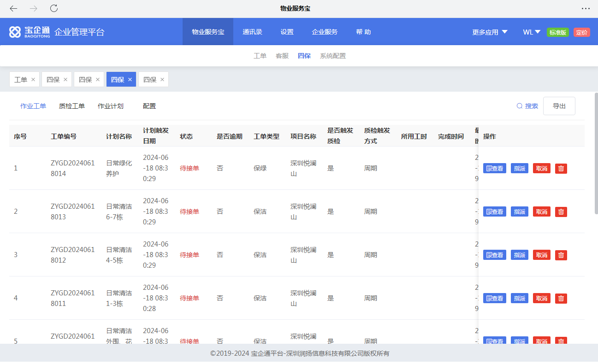Cancel order ZYGD20240618014 with 取消
598x364 pixels.
pyautogui.click(x=542, y=168)
